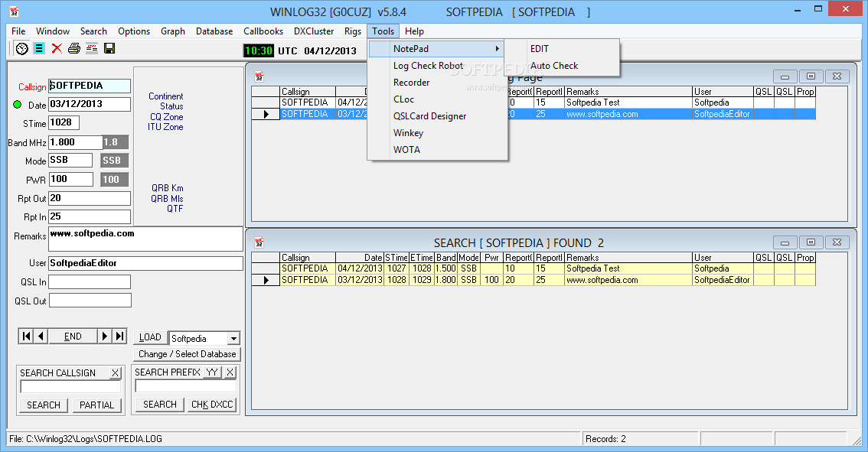Click the Callsign input field
The width and height of the screenshot is (868, 452).
(x=90, y=86)
